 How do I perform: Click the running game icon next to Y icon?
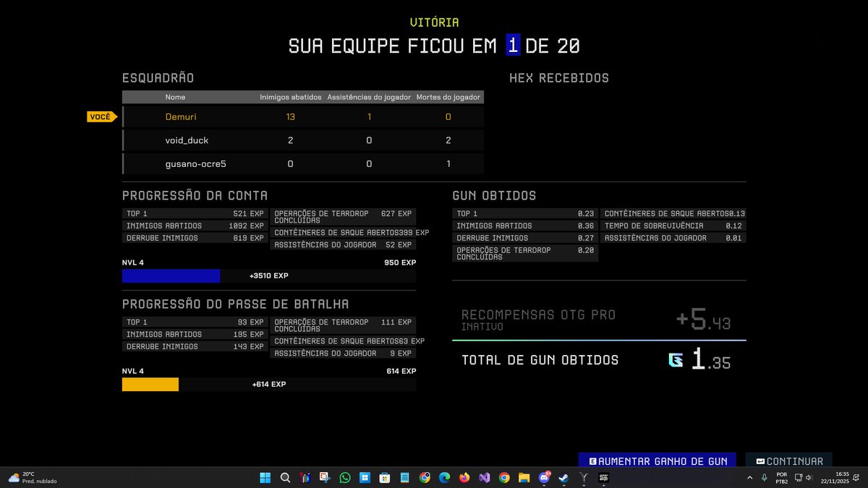(x=603, y=477)
